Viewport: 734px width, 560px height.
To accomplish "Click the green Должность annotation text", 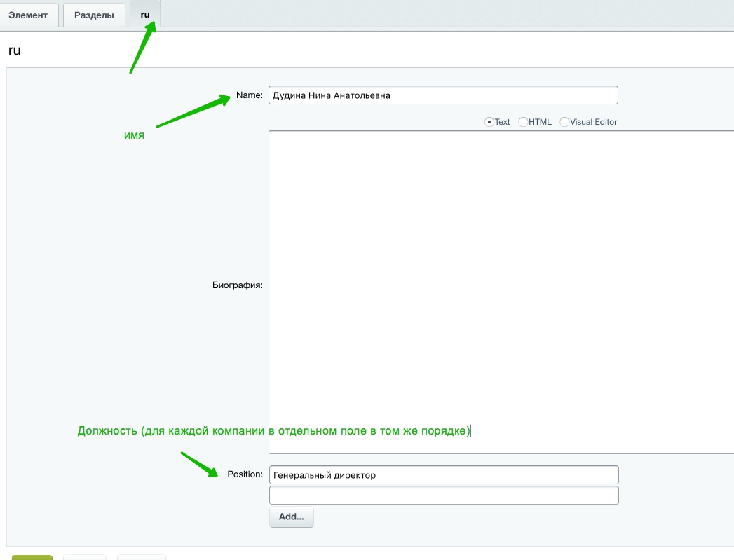I will (273, 430).
